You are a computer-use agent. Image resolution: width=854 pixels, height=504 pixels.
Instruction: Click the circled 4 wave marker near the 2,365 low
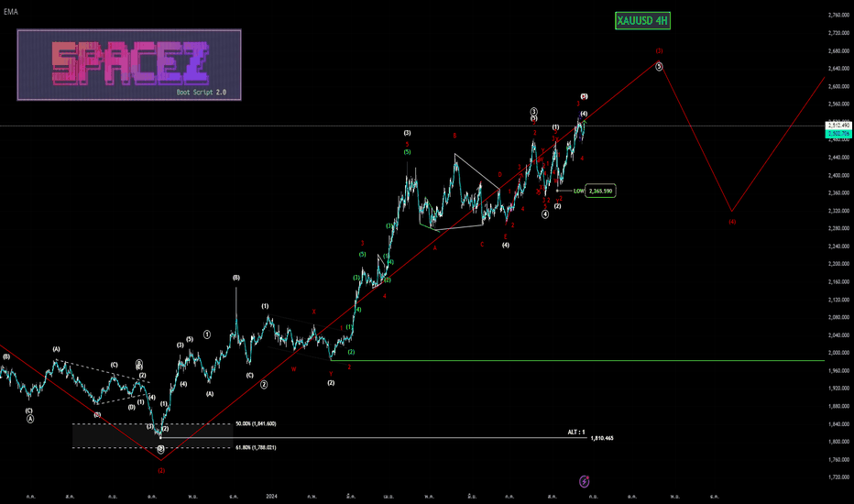point(545,214)
